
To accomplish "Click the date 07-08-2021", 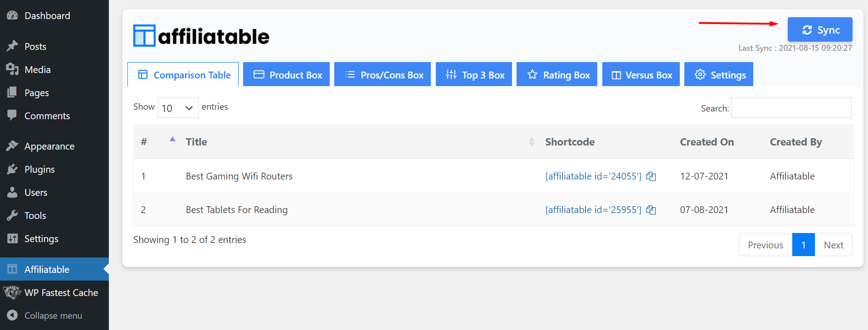I will [704, 210].
